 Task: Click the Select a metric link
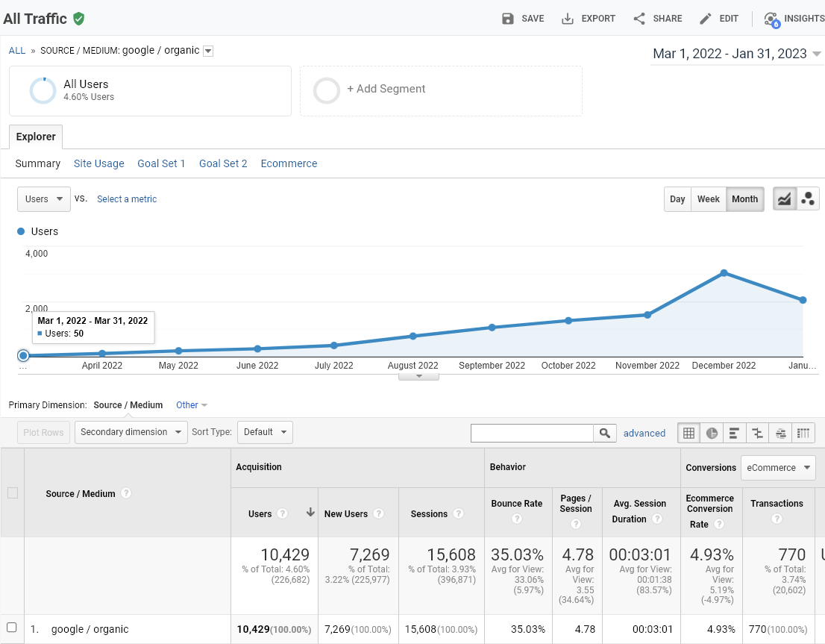[x=127, y=199]
